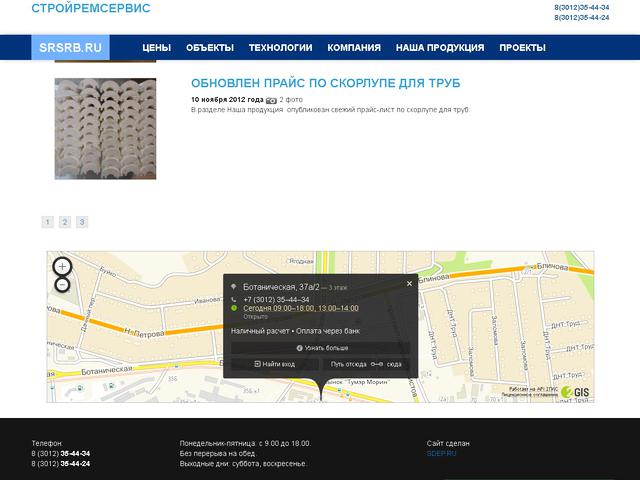Open КОМПАНИЯ menu item
This screenshot has width=640, height=480.
click(x=354, y=48)
